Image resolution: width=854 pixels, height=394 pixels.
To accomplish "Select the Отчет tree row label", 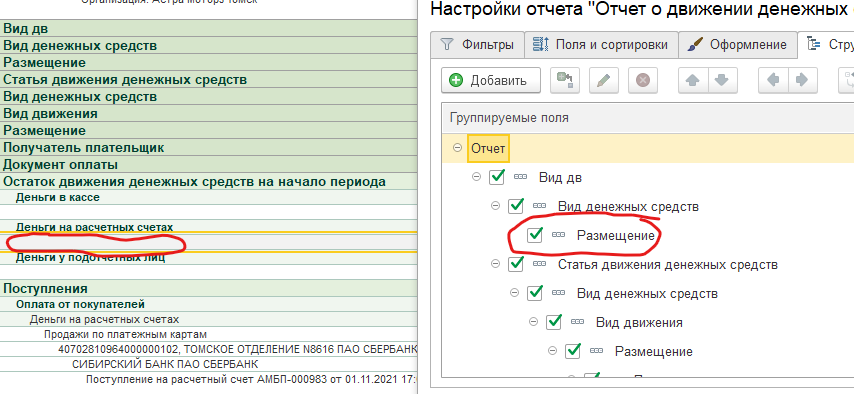I will (x=488, y=148).
